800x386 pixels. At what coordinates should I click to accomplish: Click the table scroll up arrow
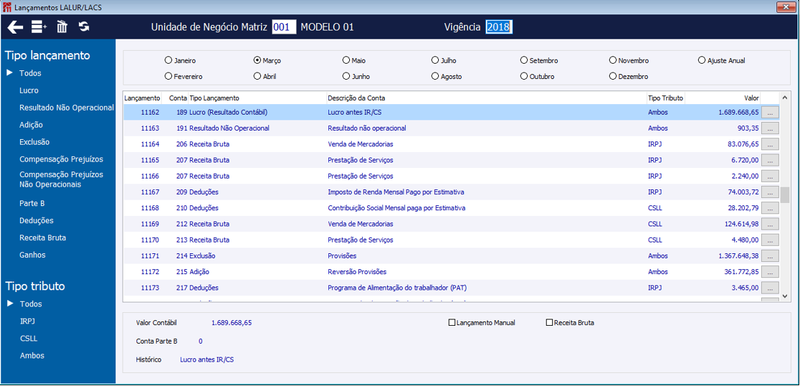point(785,97)
